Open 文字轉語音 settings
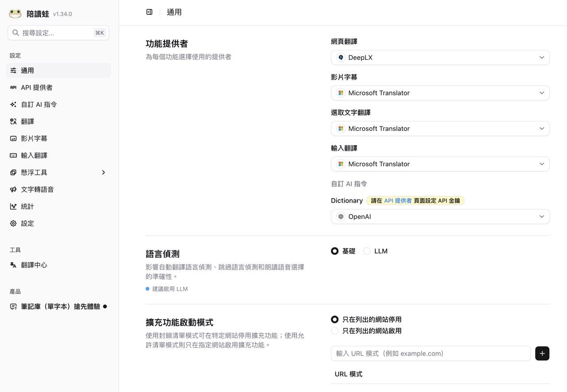 (58, 189)
